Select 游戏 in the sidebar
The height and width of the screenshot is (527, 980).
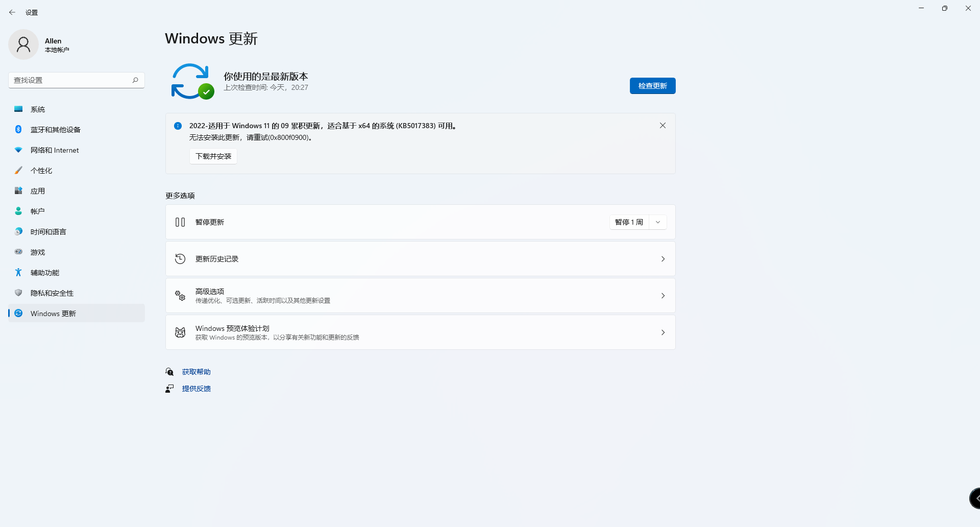[x=77, y=252]
